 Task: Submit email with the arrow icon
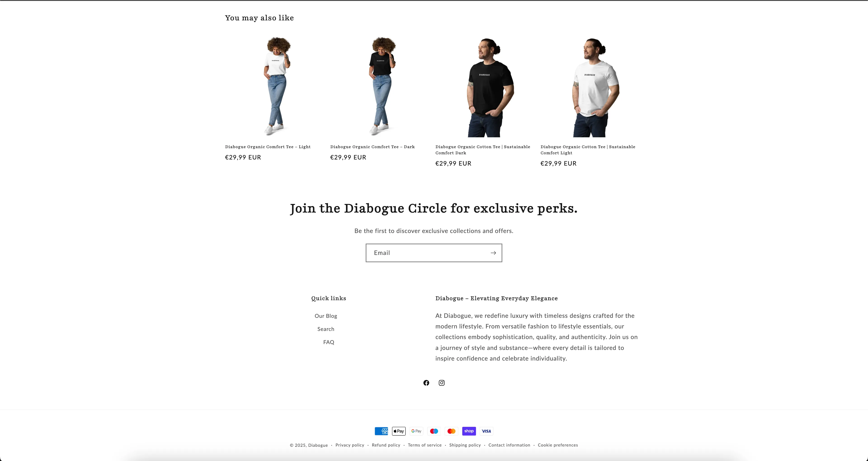(493, 253)
